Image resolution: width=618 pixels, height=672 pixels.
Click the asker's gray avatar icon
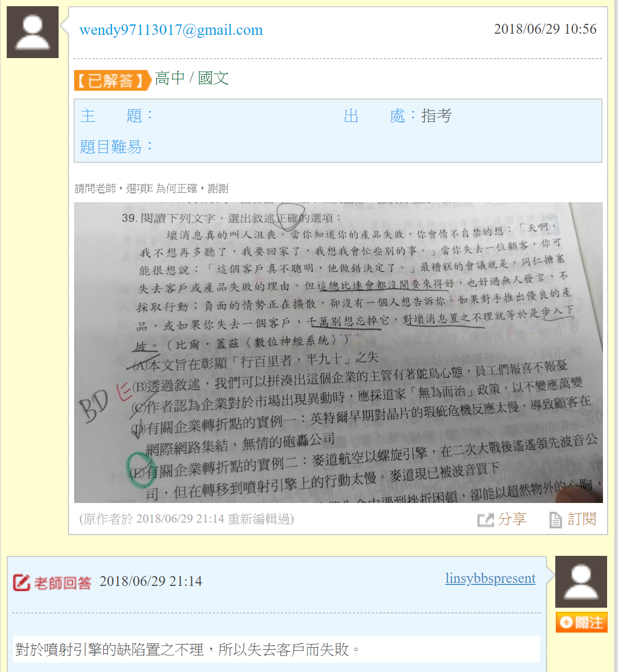(x=33, y=32)
